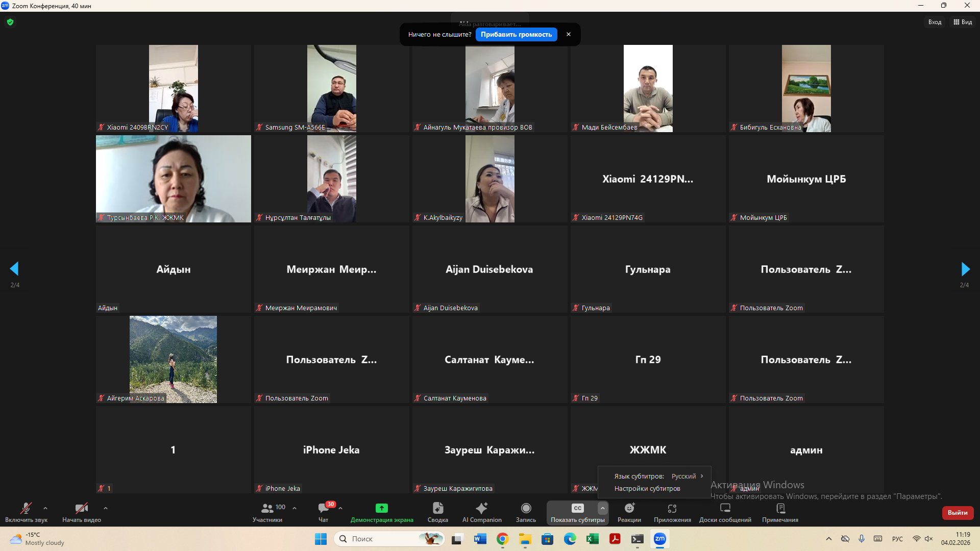The height and width of the screenshot is (551, 980).
Task: Click the Запись record icon
Action: click(x=526, y=508)
